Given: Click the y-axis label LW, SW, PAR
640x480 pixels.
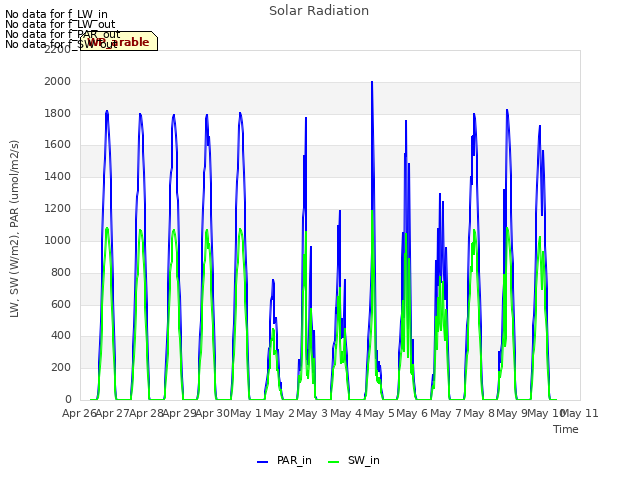Looking at the screenshot, I should point(14,229).
